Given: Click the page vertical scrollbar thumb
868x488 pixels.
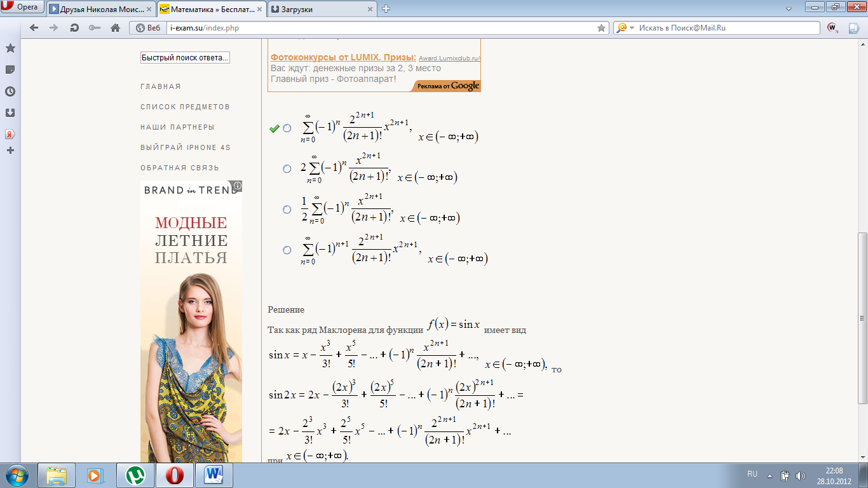Looking at the screenshot, I should [862, 318].
